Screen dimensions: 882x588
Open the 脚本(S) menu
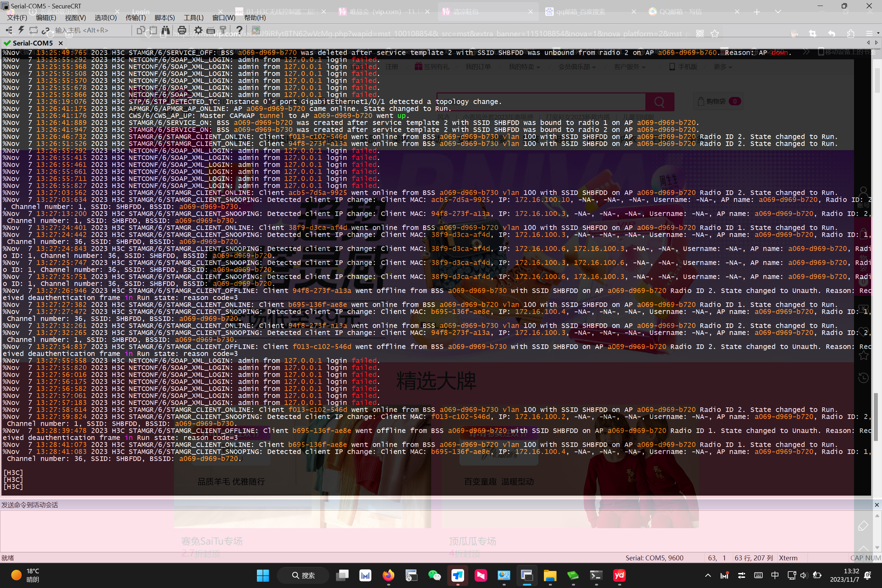coord(164,17)
